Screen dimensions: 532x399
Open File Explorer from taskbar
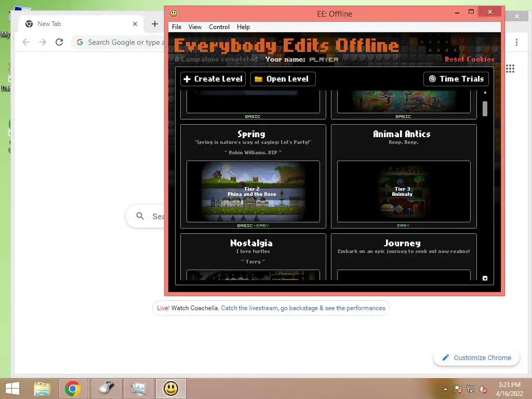coord(42,389)
